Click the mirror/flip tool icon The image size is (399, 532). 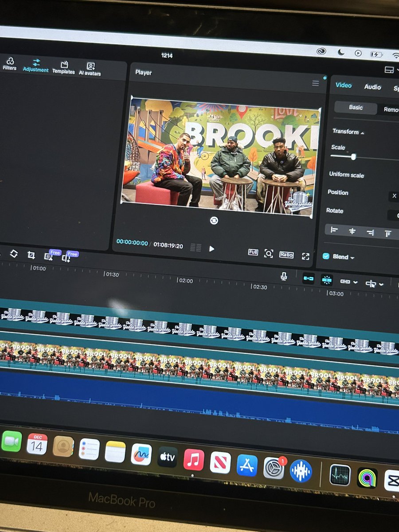tap(14, 254)
